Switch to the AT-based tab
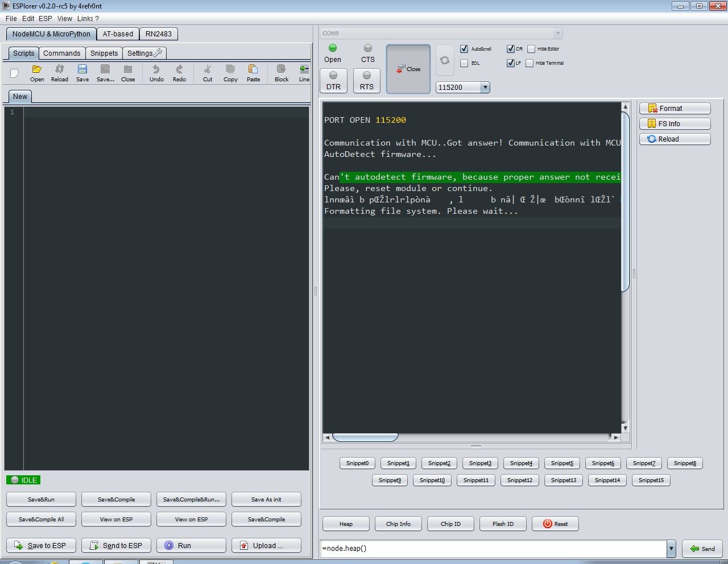Image resolution: width=728 pixels, height=564 pixels. coord(118,34)
